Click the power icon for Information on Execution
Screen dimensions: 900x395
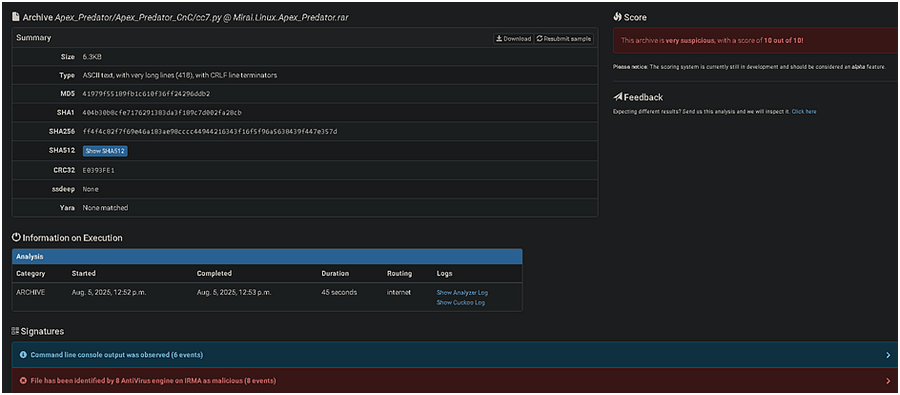coord(16,237)
